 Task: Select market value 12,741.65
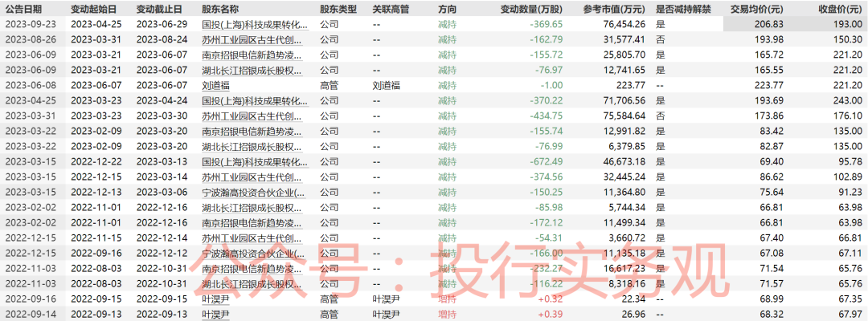coord(624,70)
